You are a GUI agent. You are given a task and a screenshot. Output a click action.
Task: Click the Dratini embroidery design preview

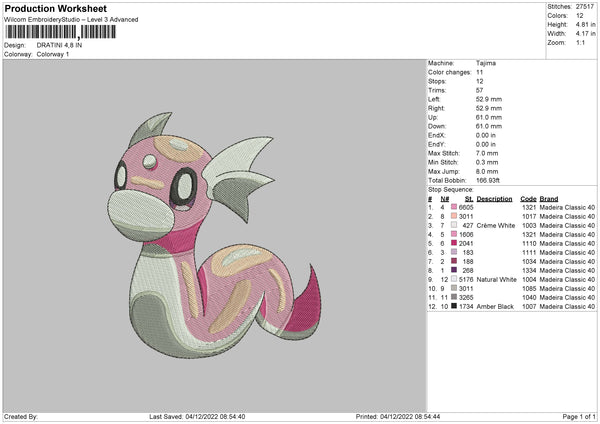[x=214, y=235]
